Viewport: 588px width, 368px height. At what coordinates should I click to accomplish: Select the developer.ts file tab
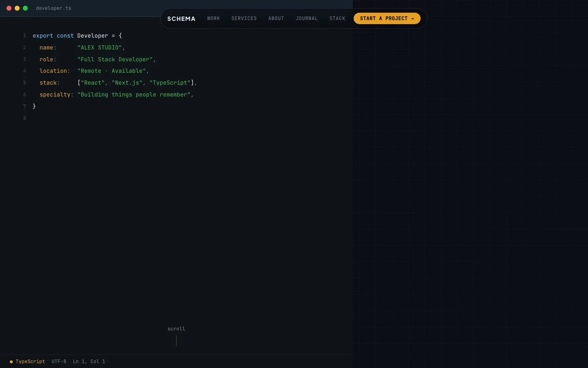53,8
